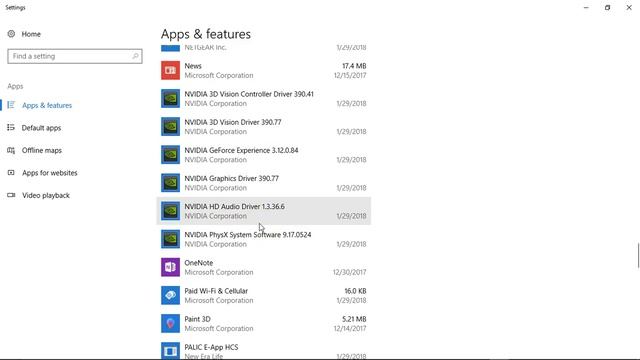Click NVIDIA Graphics Driver 390.77 text
The image size is (640, 360).
(x=231, y=178)
